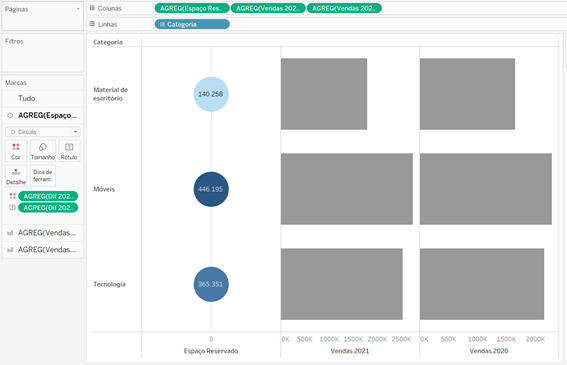This screenshot has height=365, width=567.
Task: Open the first AGREG(Vendas... marks section
Action: [43, 233]
